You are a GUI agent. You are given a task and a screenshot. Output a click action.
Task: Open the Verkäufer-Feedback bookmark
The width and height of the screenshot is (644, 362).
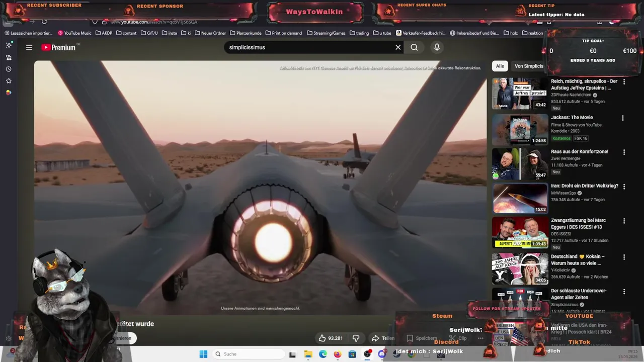pyautogui.click(x=421, y=33)
